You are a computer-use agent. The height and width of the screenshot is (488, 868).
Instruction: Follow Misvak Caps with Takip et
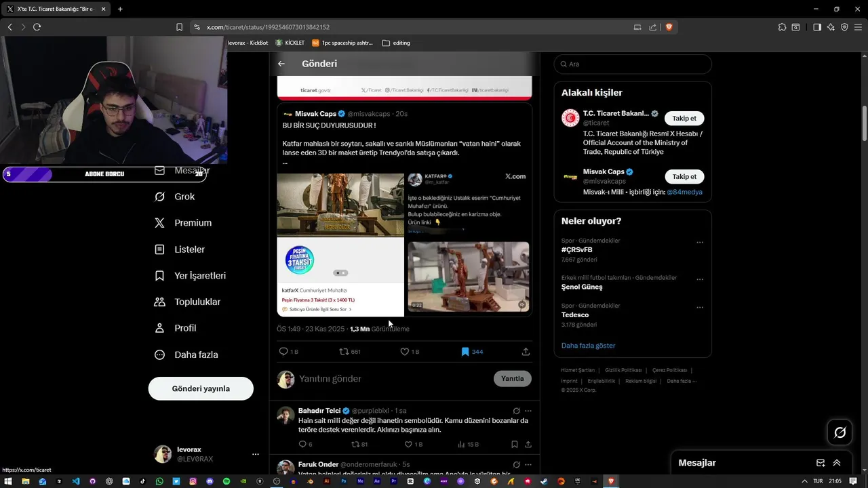pos(684,177)
